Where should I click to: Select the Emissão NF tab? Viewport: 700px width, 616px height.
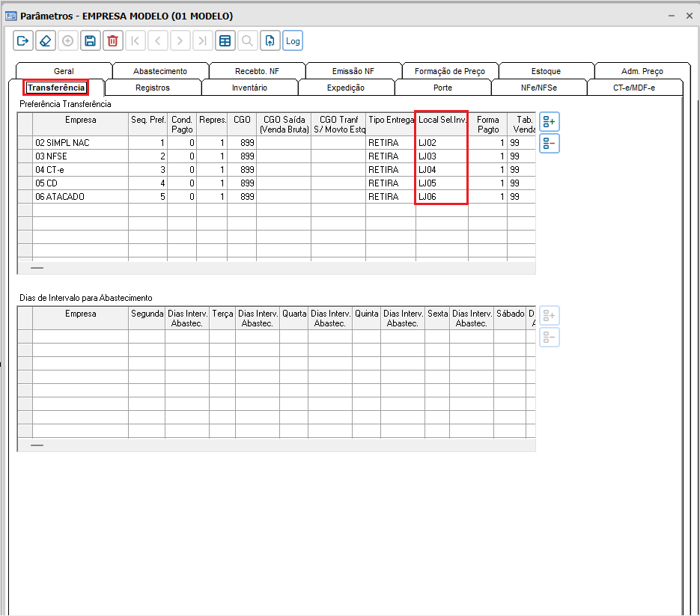click(x=353, y=71)
